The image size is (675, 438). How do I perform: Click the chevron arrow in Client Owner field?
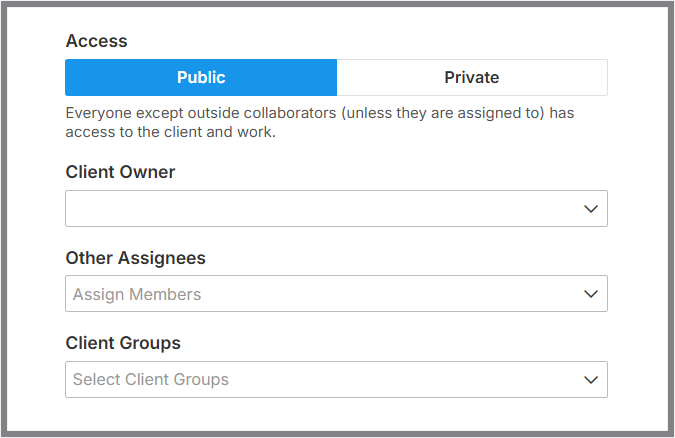click(591, 209)
